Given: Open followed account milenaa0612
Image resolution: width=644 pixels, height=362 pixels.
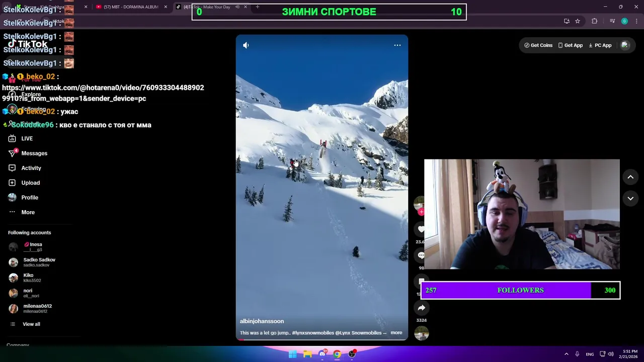Looking at the screenshot, I should 30,308.
